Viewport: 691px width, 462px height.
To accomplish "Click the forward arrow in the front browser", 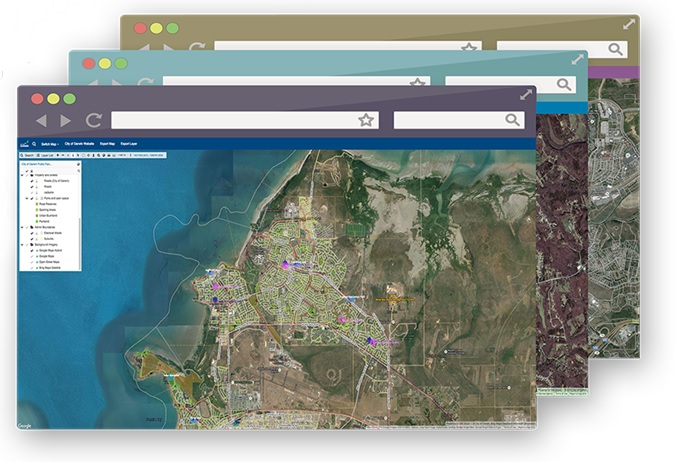I will pyautogui.click(x=66, y=120).
